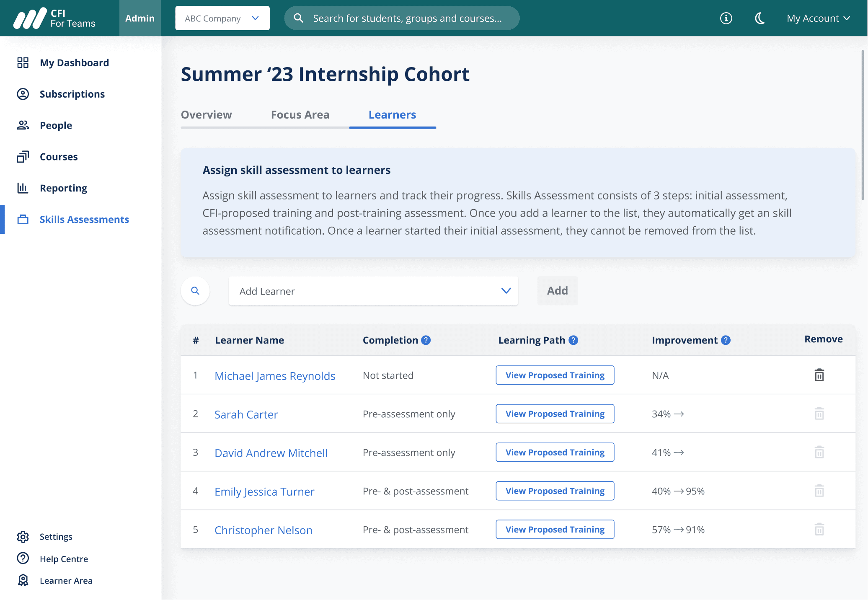Screen dimensions: 868x600
Task: Click the page vertical scrollbar
Action: pos(863,126)
